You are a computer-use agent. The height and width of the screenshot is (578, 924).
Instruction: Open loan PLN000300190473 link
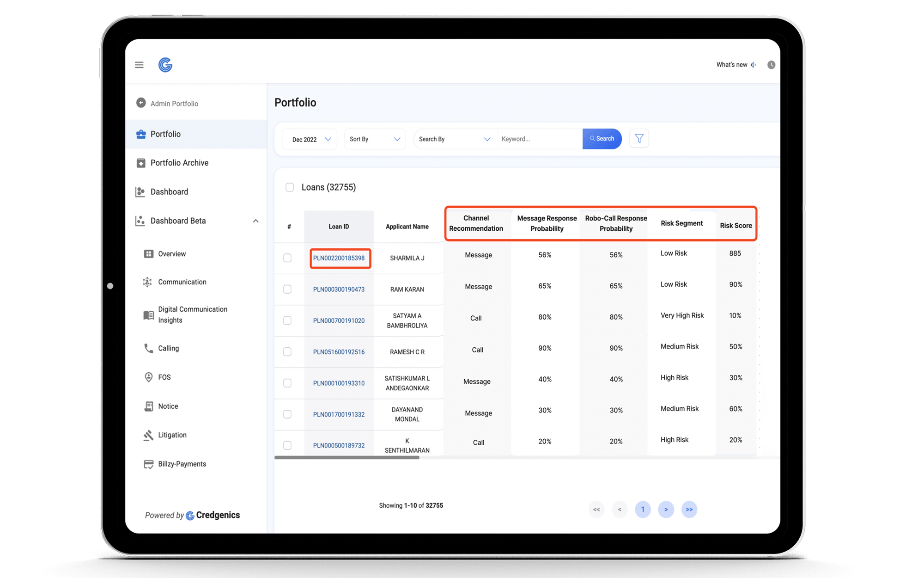coord(339,289)
